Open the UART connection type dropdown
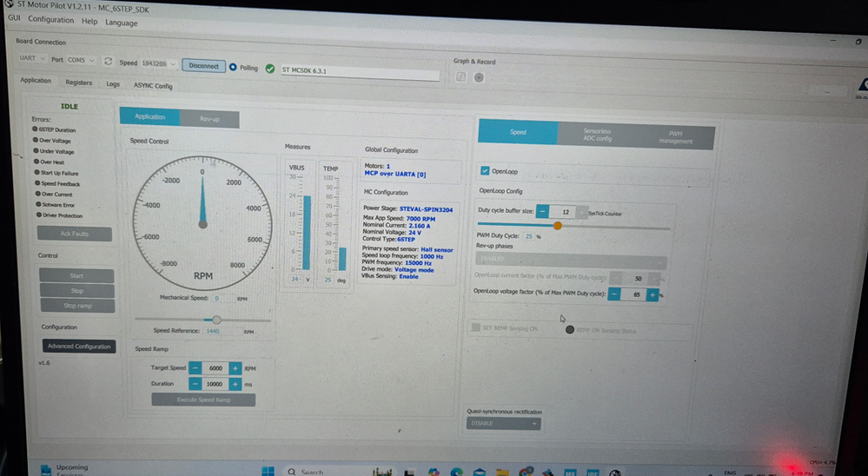 pos(33,58)
